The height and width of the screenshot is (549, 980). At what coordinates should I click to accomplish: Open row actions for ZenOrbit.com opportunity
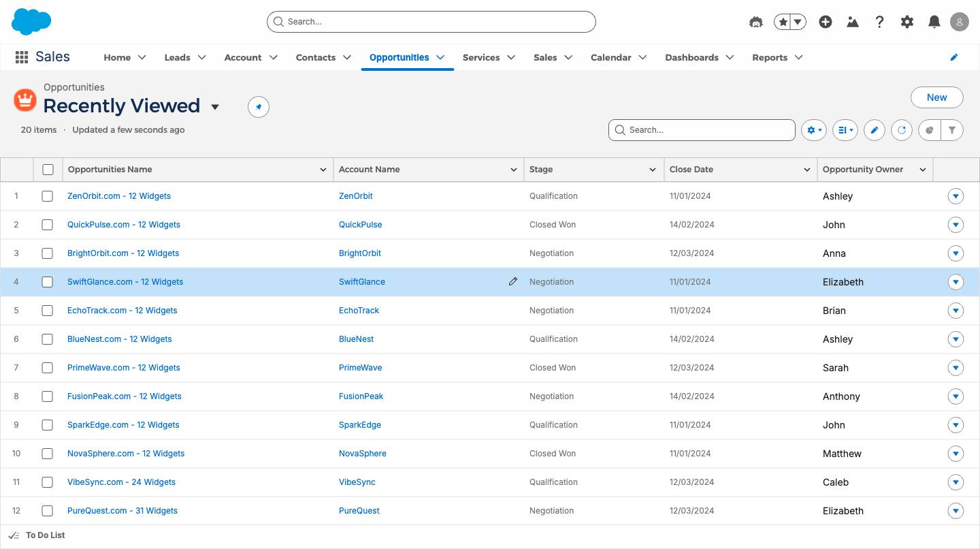tap(955, 196)
